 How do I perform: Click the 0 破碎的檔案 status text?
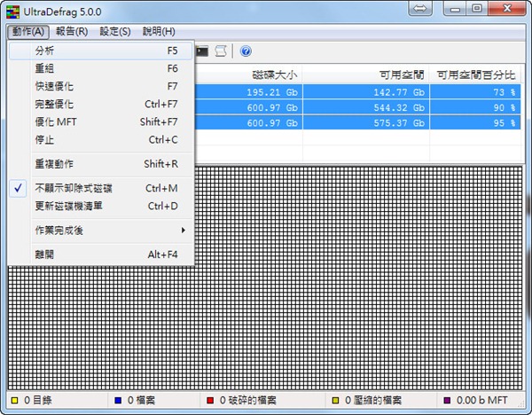pyautogui.click(x=248, y=401)
